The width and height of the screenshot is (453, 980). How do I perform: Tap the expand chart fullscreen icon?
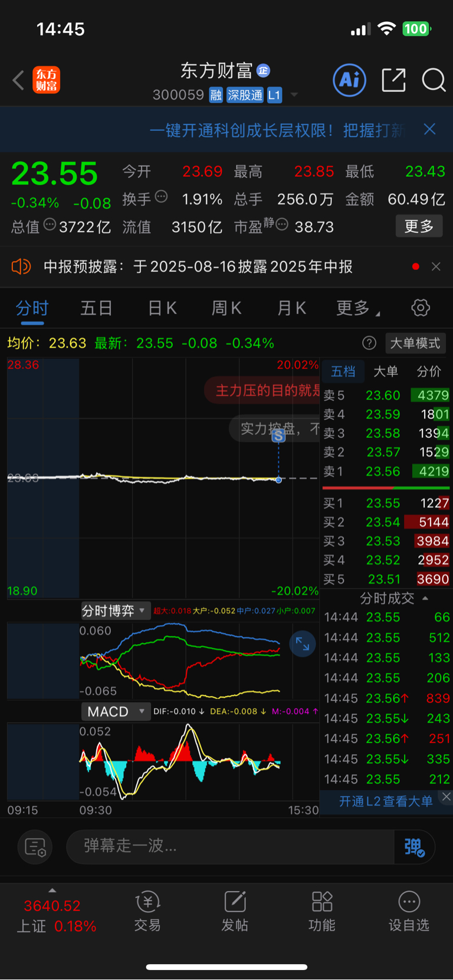pyautogui.click(x=303, y=644)
